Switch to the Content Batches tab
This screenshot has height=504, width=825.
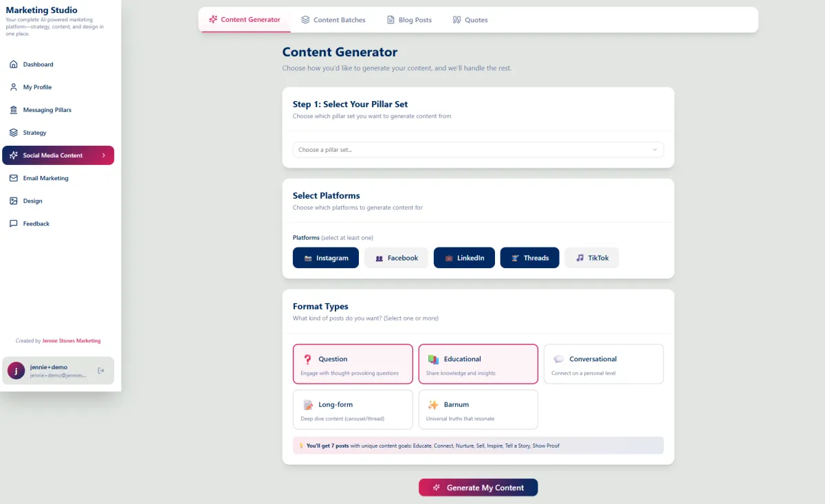333,20
